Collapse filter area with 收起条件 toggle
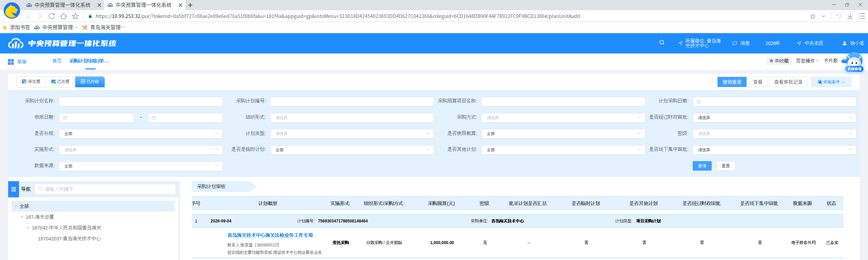 [831, 82]
